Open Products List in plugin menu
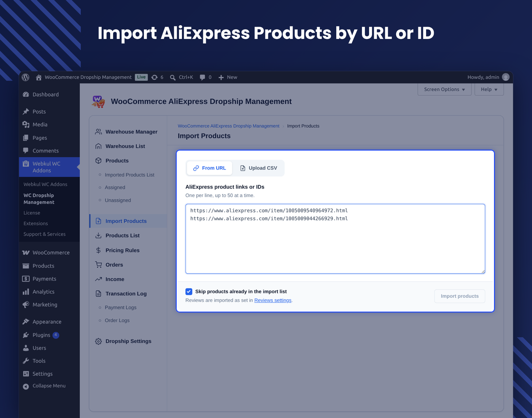The height and width of the screenshot is (418, 532). click(x=123, y=236)
